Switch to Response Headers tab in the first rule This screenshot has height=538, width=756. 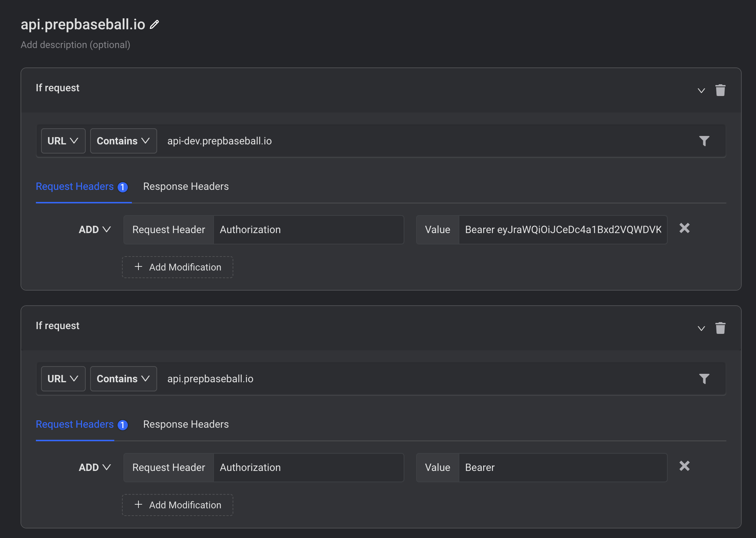tap(186, 187)
